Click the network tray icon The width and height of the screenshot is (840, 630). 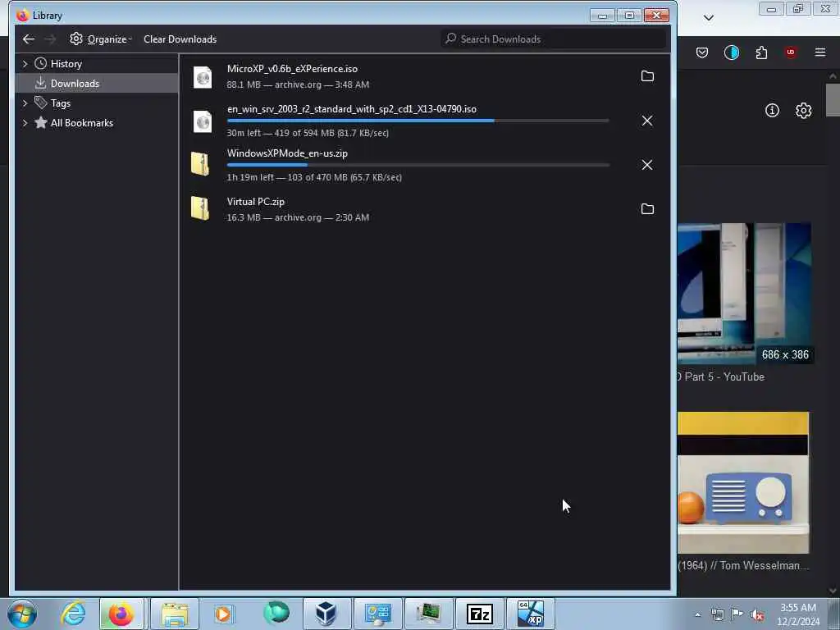pos(717,614)
